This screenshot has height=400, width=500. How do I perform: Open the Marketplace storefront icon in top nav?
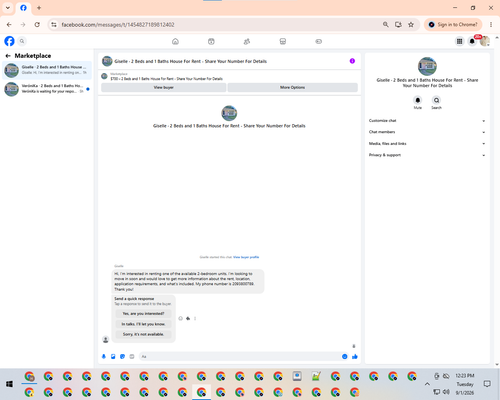283,41
